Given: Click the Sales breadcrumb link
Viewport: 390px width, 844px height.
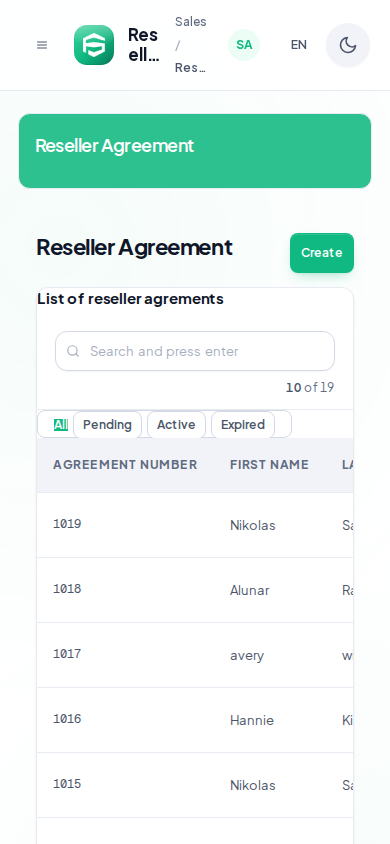Looking at the screenshot, I should (191, 22).
